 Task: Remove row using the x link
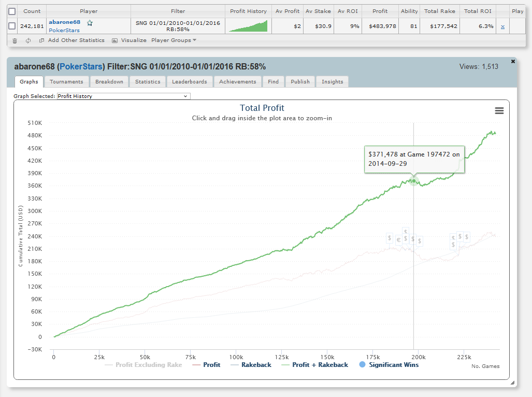(502, 26)
